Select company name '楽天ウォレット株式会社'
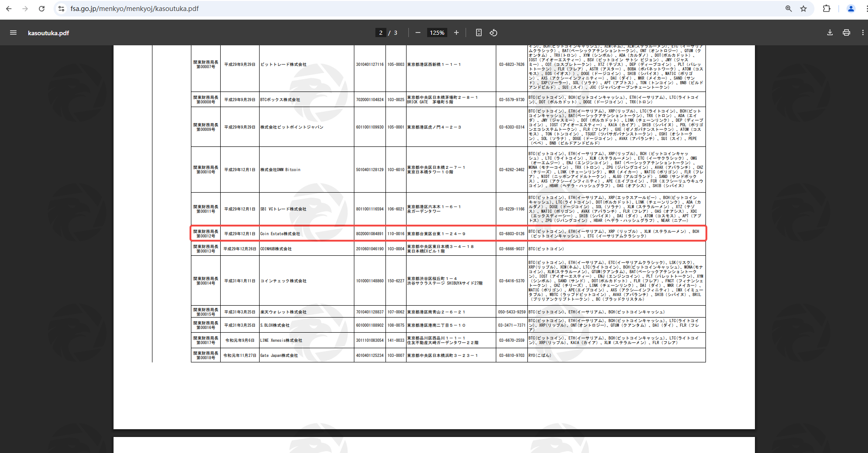868x453 pixels. (283, 312)
